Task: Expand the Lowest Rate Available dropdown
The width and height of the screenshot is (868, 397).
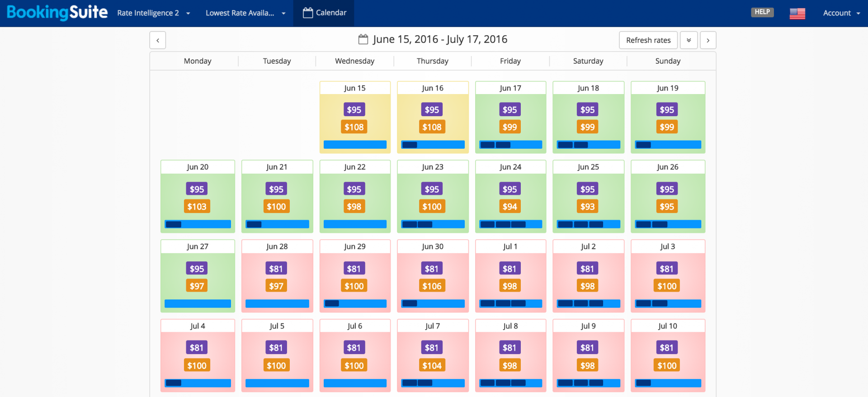Action: 245,13
